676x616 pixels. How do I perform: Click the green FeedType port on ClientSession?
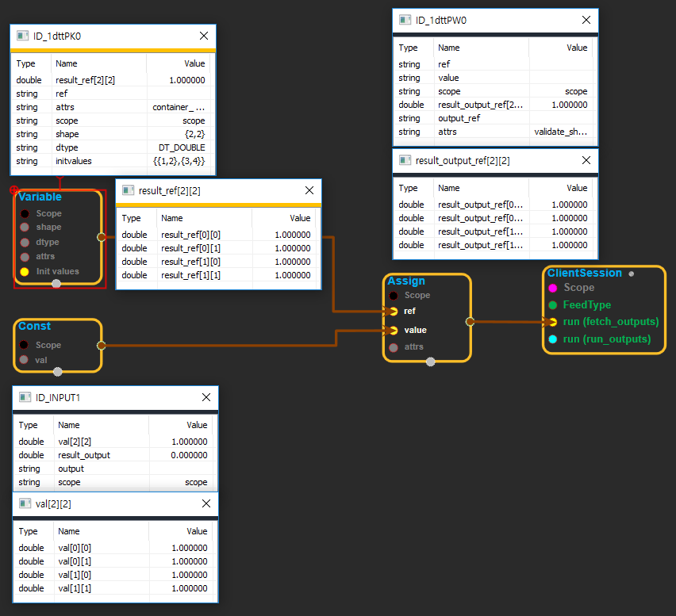click(552, 305)
